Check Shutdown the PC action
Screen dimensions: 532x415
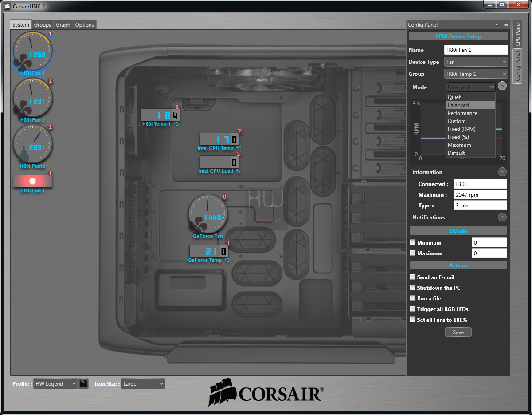coord(413,288)
